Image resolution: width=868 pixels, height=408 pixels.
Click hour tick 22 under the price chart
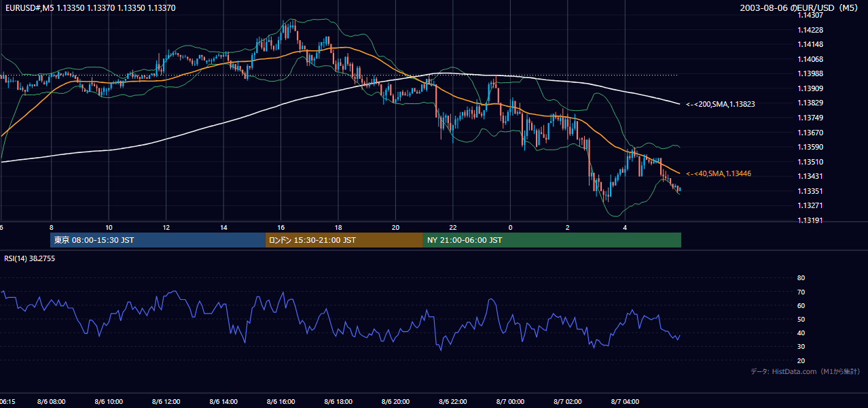click(453, 227)
